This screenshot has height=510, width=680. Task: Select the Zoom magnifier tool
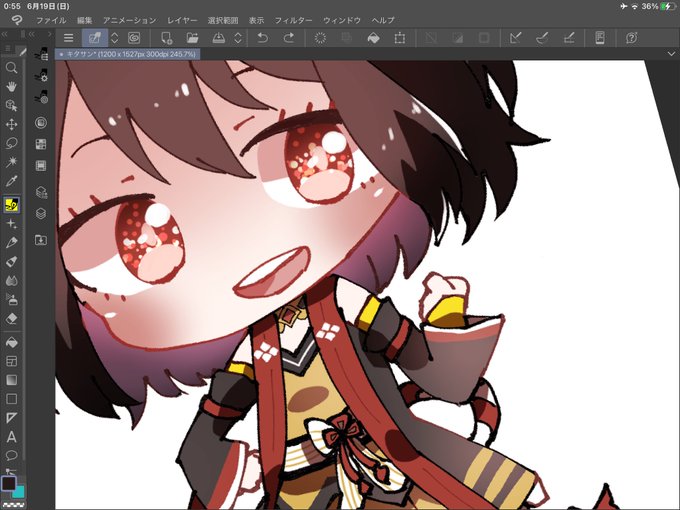click(12, 68)
